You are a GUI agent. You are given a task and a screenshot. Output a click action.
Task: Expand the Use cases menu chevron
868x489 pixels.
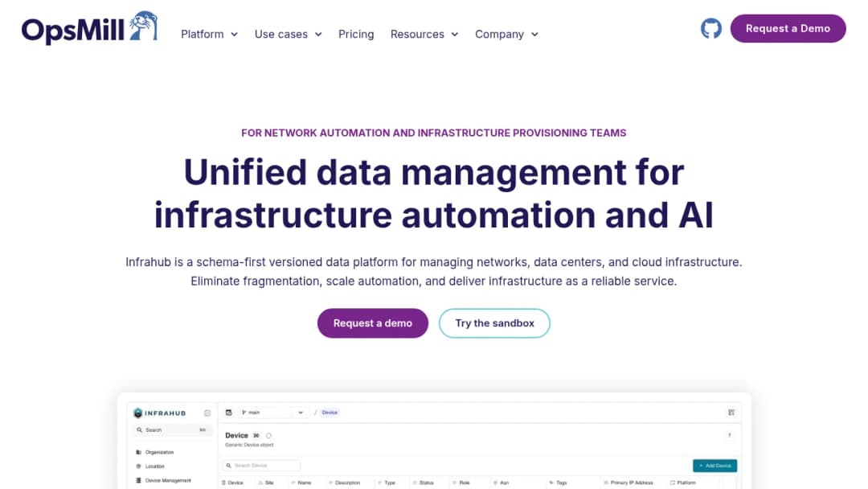(x=318, y=35)
